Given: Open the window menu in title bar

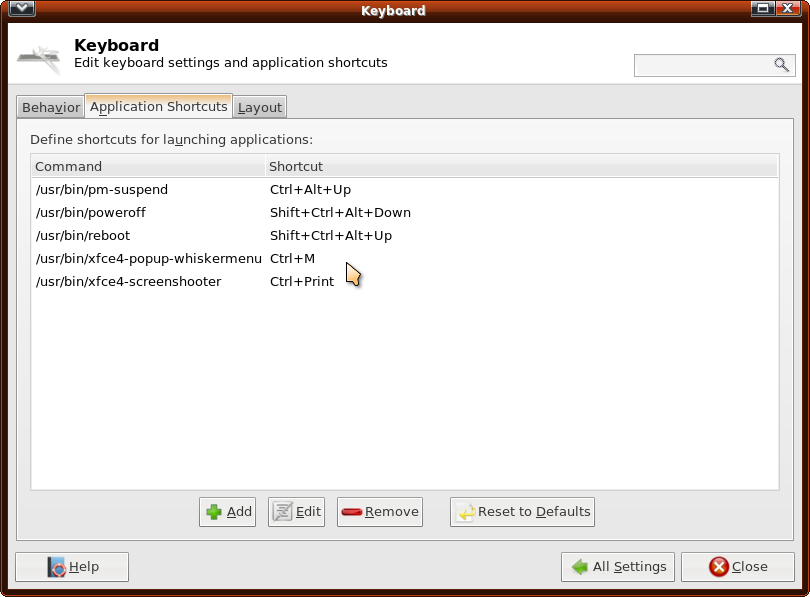Looking at the screenshot, I should click(x=22, y=10).
